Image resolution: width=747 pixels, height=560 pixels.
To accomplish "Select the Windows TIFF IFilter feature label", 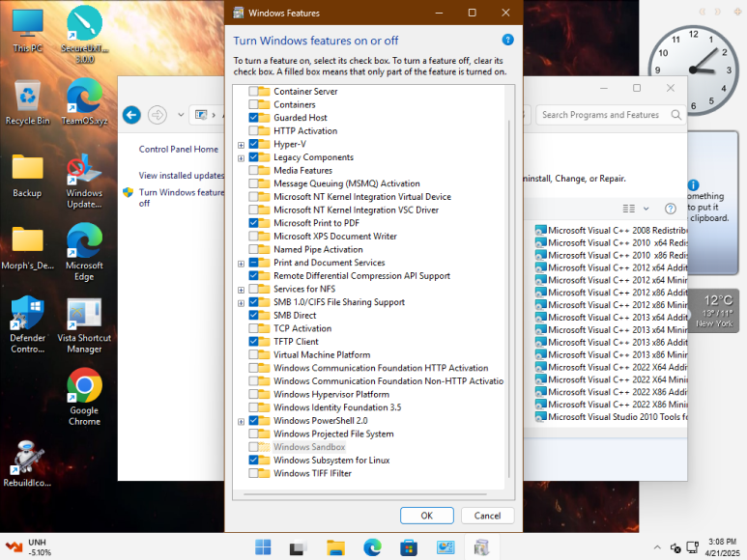I will 312,473.
